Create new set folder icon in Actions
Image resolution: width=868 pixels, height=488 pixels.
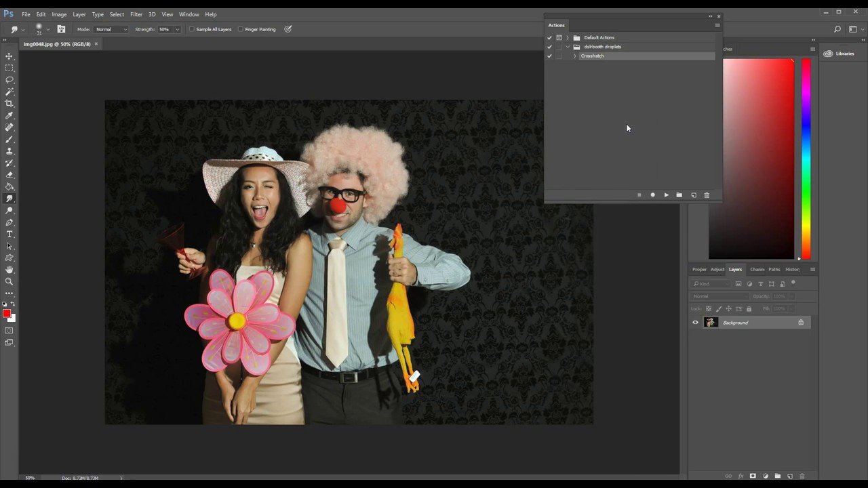679,195
